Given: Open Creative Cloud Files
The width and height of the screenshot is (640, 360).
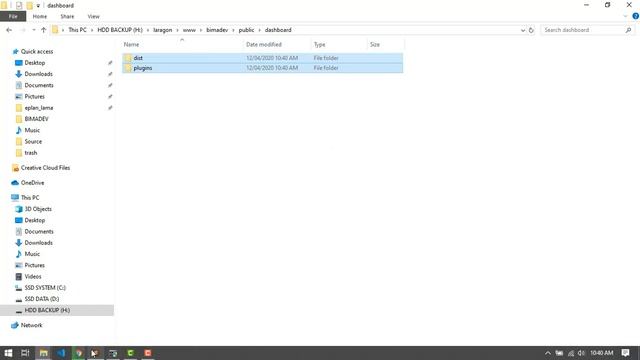Looking at the screenshot, I should [x=45, y=168].
